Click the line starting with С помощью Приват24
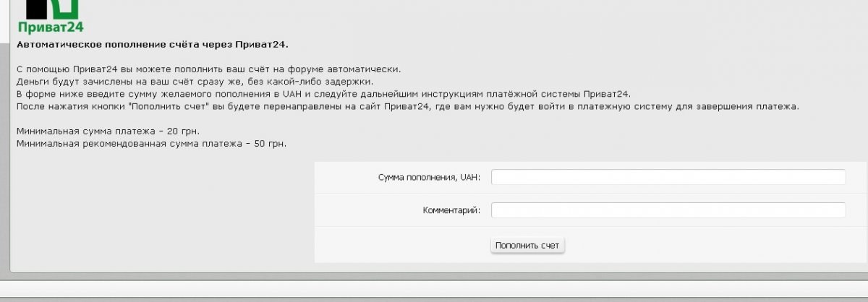 click(208, 69)
